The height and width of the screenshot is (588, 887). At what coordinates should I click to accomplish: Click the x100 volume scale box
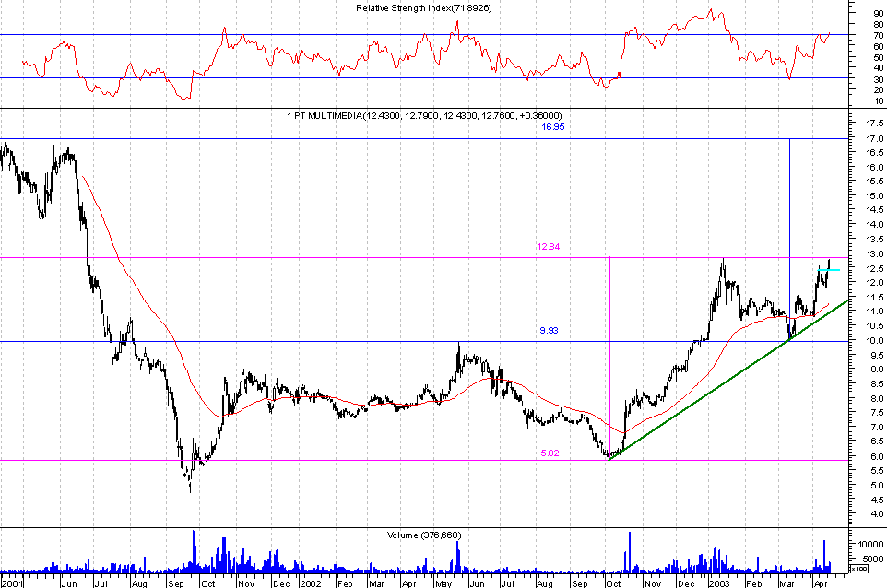coord(858,569)
